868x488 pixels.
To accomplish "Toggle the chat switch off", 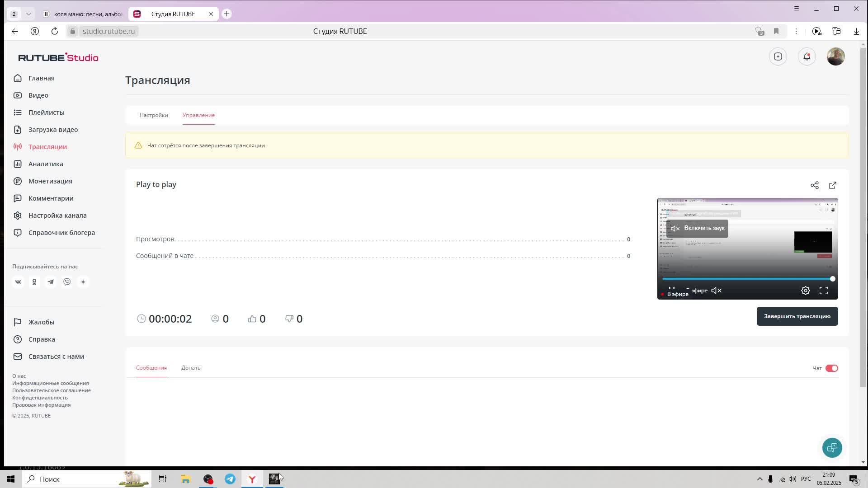I will 831,368.
